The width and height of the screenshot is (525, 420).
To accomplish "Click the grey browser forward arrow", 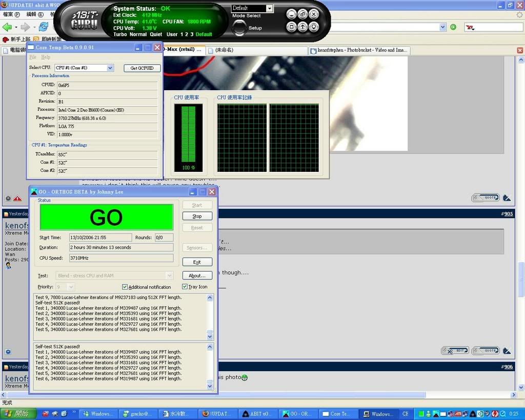I will tap(25, 27).
